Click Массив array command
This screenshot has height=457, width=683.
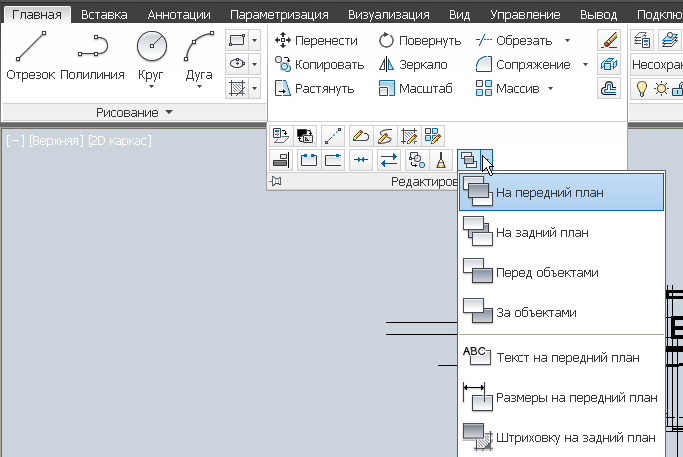(508, 88)
